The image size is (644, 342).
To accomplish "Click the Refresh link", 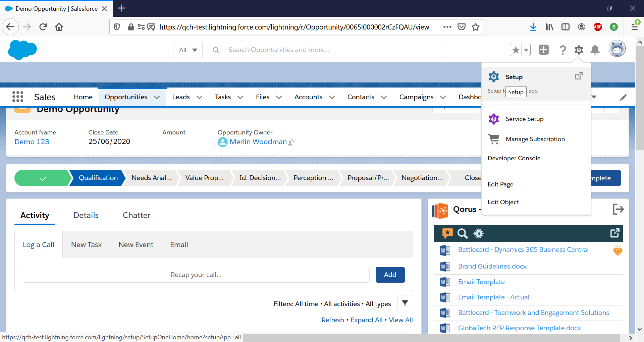I will point(333,320).
